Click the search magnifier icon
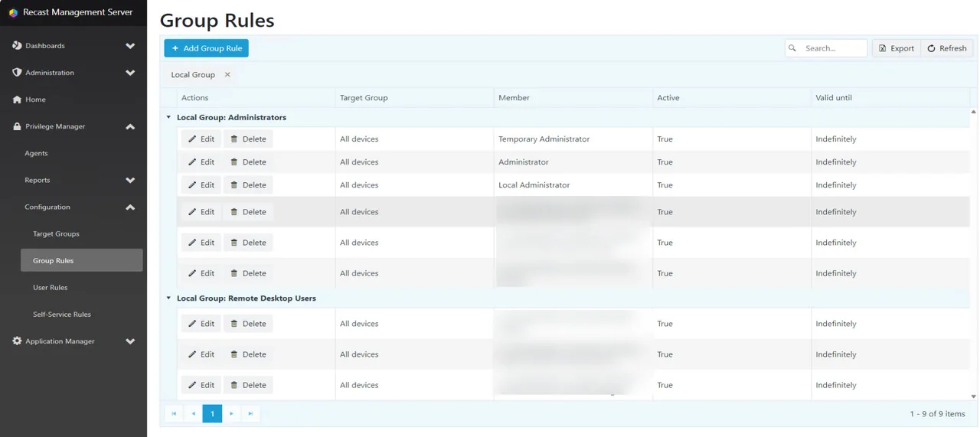 (792, 48)
